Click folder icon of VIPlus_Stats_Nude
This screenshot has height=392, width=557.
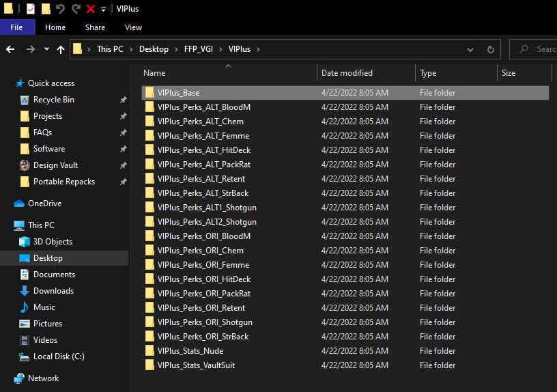[x=149, y=351]
